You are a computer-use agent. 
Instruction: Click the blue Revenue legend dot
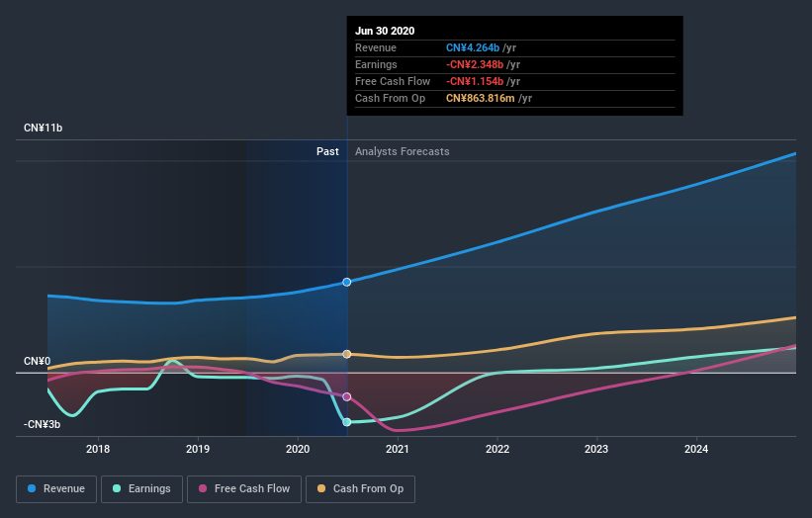tap(32, 488)
